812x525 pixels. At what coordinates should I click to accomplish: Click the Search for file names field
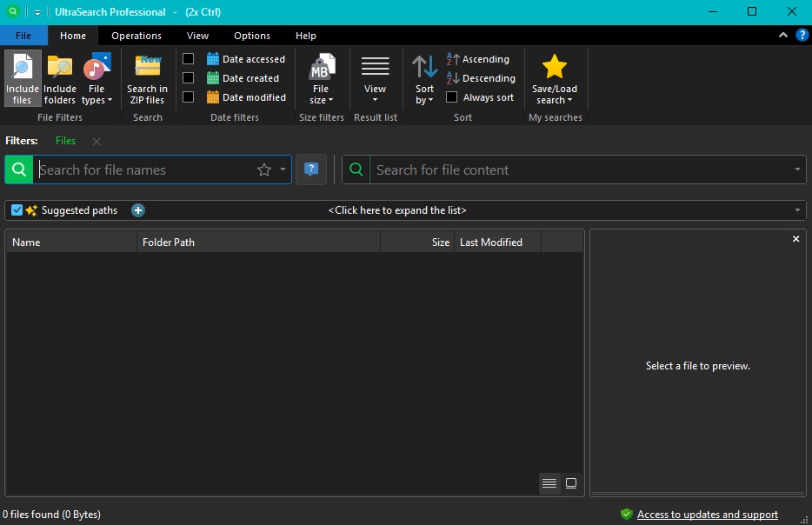[143, 170]
